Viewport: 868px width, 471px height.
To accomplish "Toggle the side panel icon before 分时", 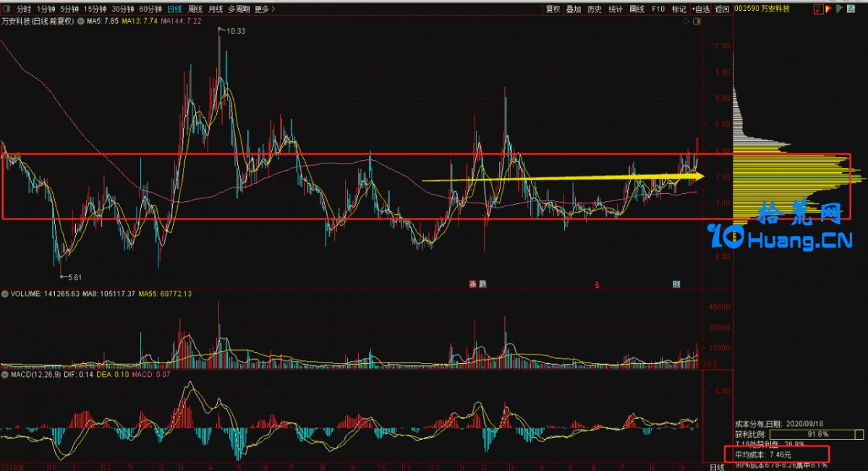I will (7, 9).
